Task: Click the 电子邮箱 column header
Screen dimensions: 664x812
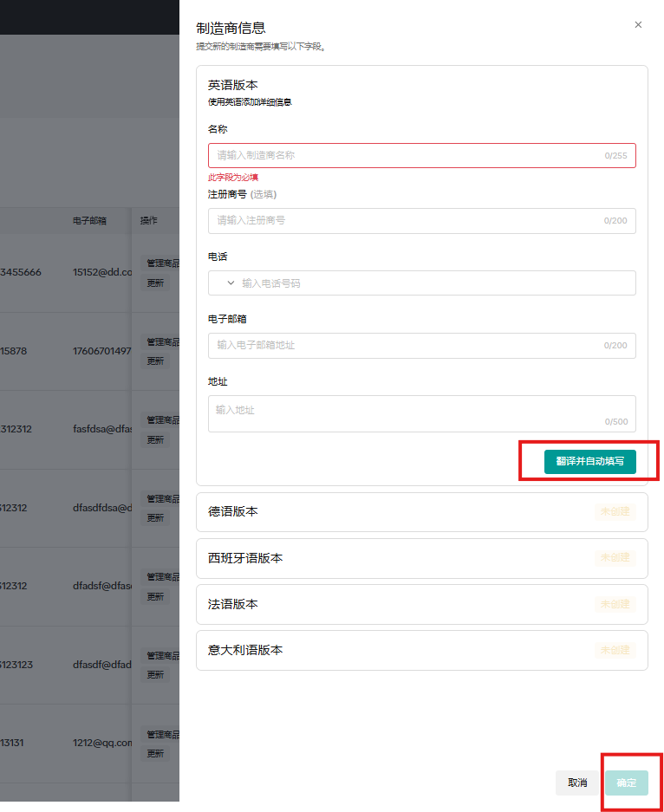Action: pos(85,220)
